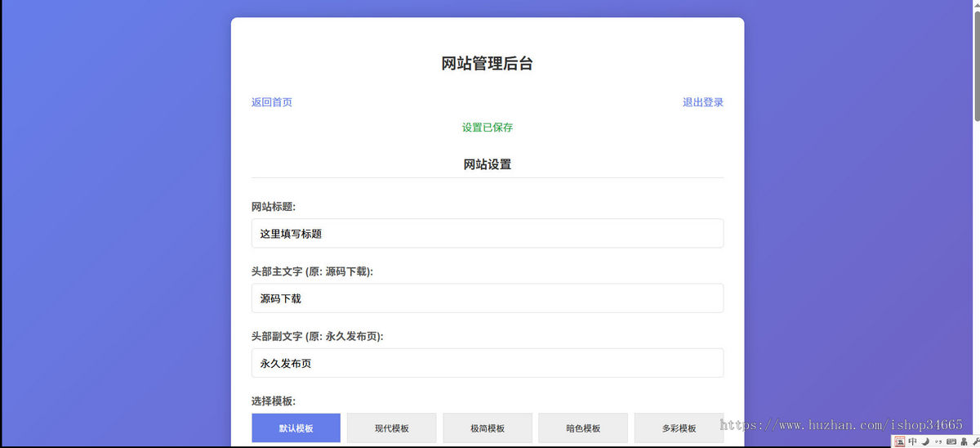The image size is (980, 448).
Task: Click the IME toolbar logo icon
Action: pos(900,441)
